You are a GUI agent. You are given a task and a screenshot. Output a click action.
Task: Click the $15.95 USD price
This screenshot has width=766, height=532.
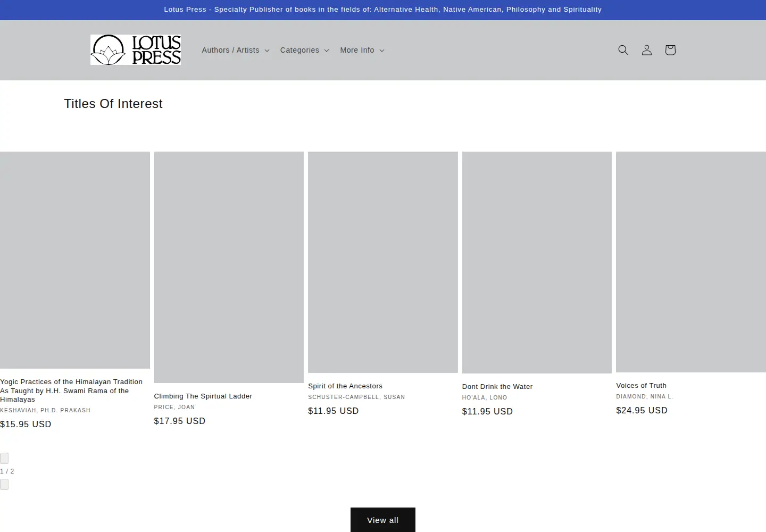click(26, 425)
